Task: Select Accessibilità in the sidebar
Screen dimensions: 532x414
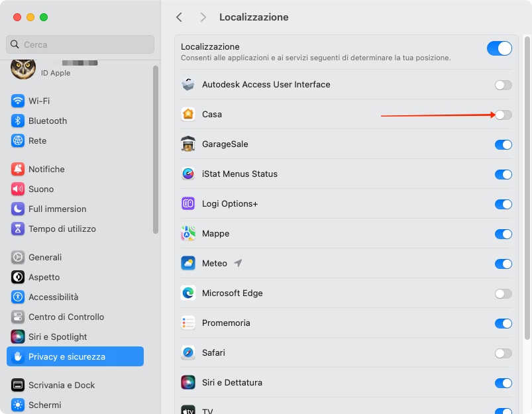Action: pyautogui.click(x=53, y=297)
